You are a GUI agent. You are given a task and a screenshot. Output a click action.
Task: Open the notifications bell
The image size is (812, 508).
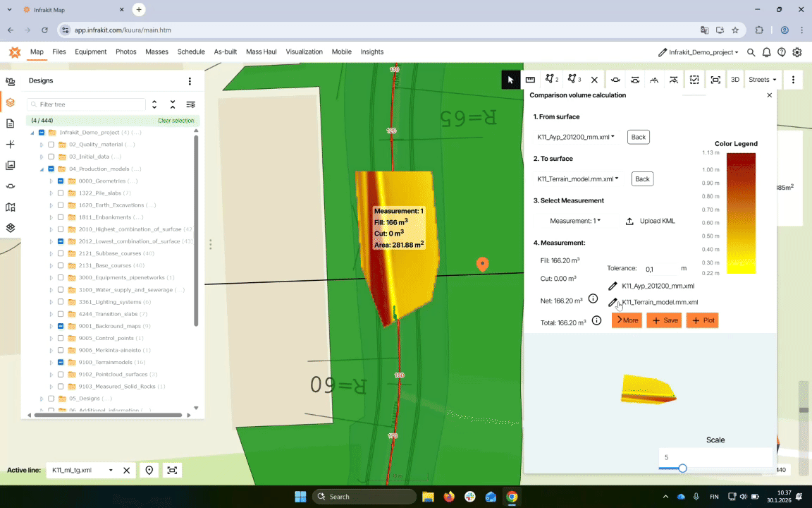click(766, 52)
